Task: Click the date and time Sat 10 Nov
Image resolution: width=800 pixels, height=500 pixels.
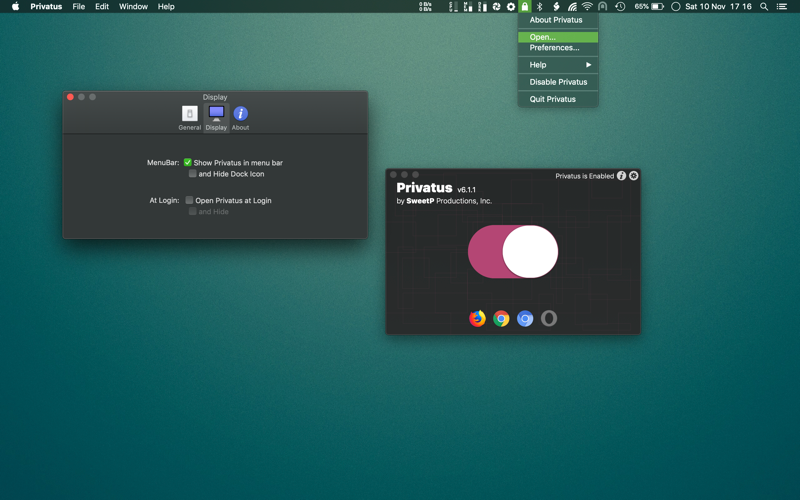Action: (718, 7)
